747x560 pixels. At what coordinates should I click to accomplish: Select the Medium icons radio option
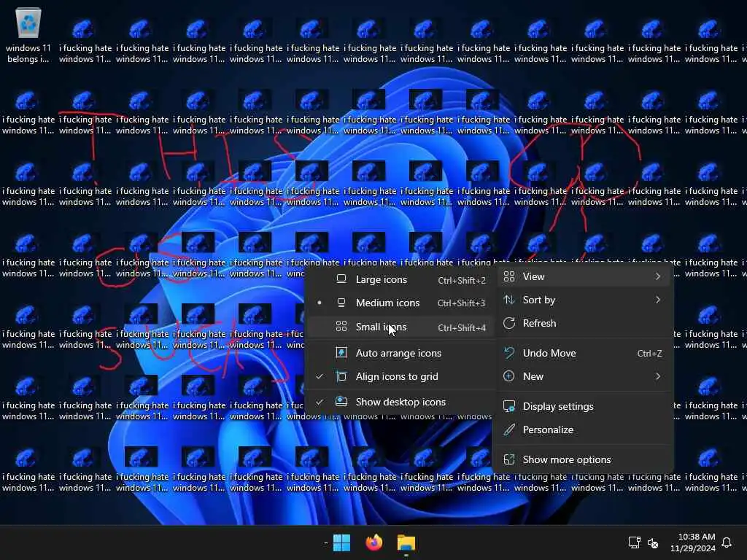400,303
